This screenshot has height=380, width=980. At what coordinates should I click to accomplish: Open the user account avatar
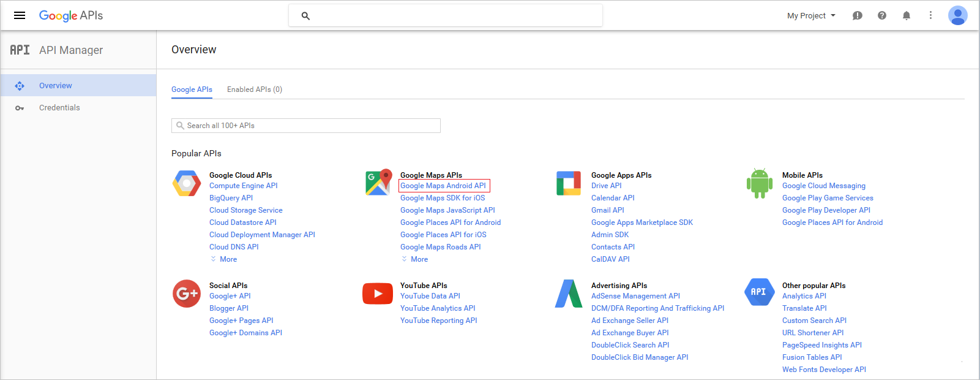(x=957, y=15)
